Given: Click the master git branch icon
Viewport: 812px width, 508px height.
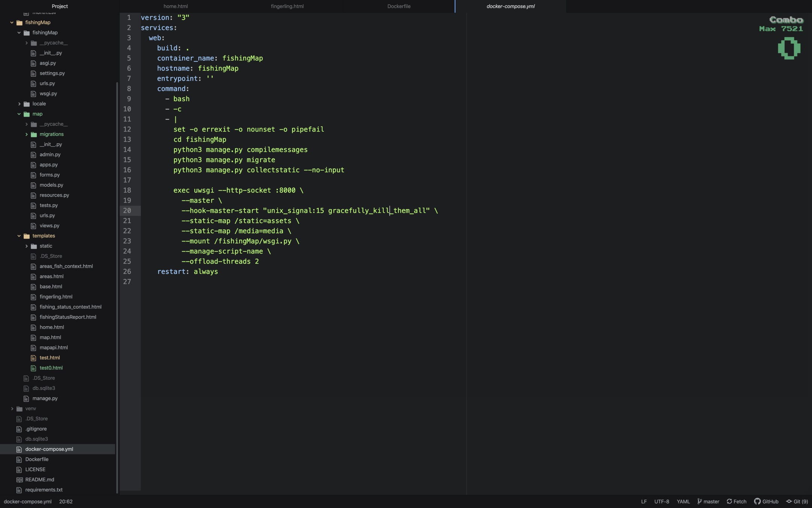Looking at the screenshot, I should 699,501.
